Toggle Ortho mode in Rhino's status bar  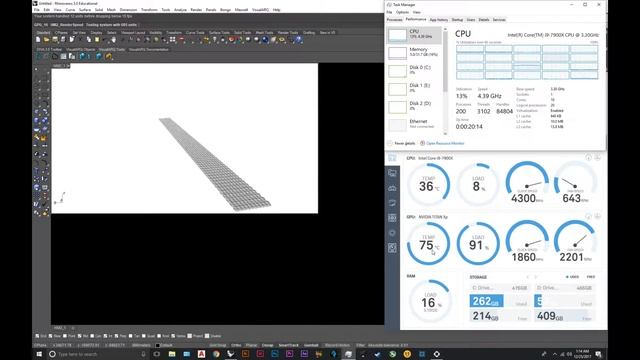coord(236,345)
